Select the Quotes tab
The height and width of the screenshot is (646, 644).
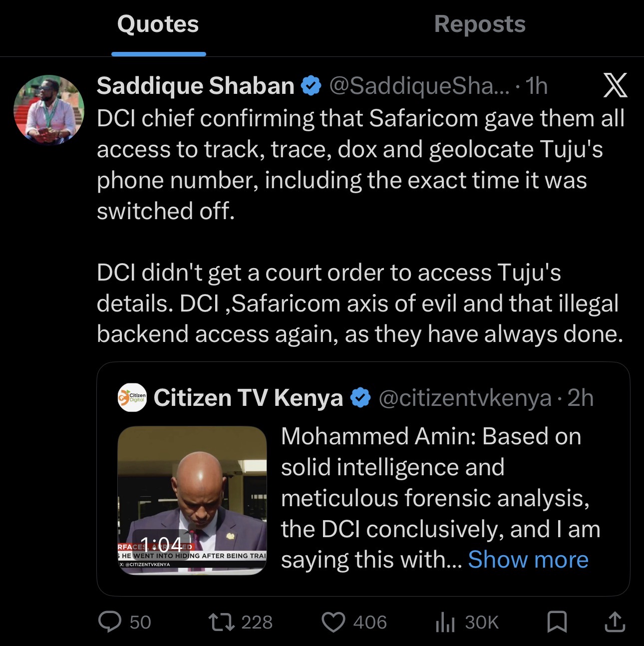[158, 24]
